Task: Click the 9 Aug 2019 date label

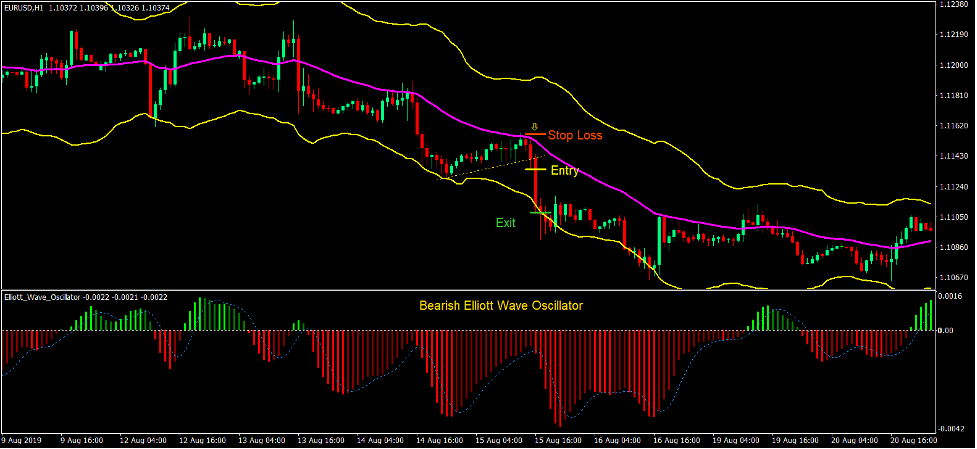Action: pos(21,440)
